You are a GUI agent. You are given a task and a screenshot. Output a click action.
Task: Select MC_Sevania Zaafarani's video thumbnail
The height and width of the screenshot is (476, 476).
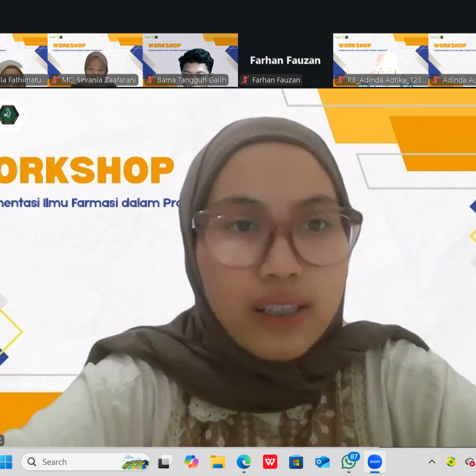95,59
